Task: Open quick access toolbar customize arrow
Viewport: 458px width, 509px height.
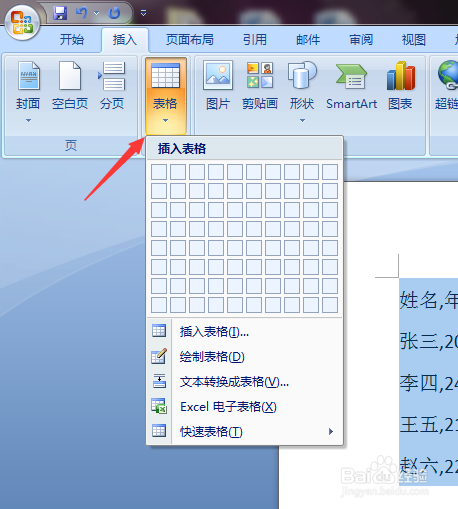Action: point(143,13)
